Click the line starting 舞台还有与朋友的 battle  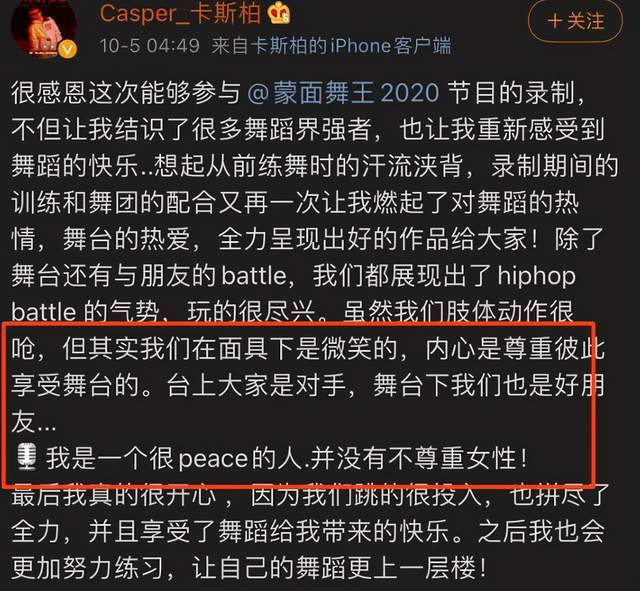293,276
